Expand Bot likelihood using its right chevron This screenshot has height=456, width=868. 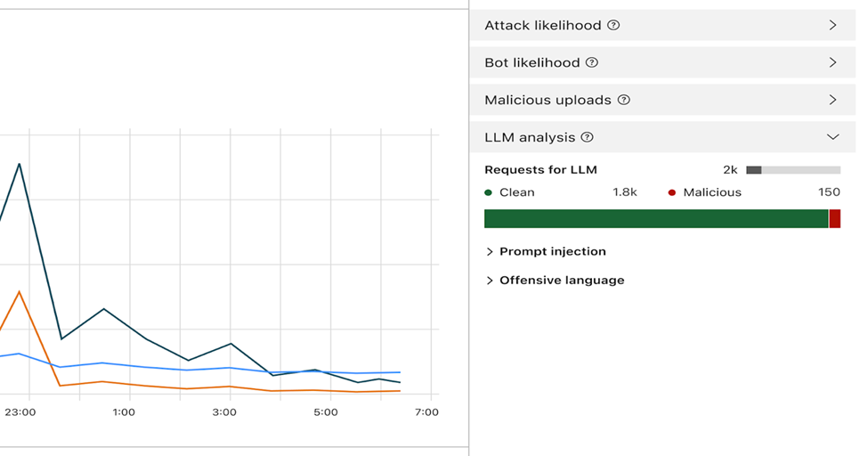832,63
